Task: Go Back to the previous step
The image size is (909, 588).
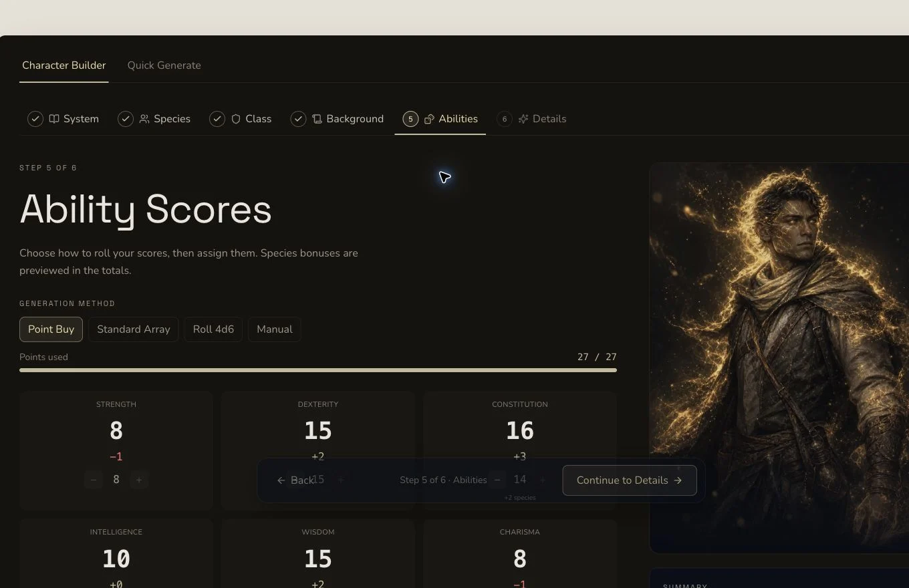Action: [x=295, y=480]
